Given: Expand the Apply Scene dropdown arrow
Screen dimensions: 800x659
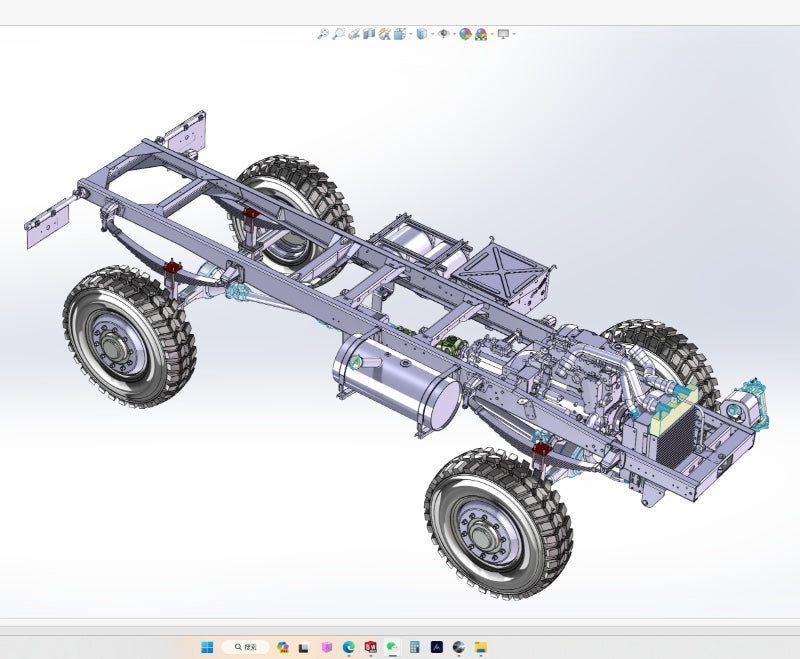Looking at the screenshot, I should 491,34.
